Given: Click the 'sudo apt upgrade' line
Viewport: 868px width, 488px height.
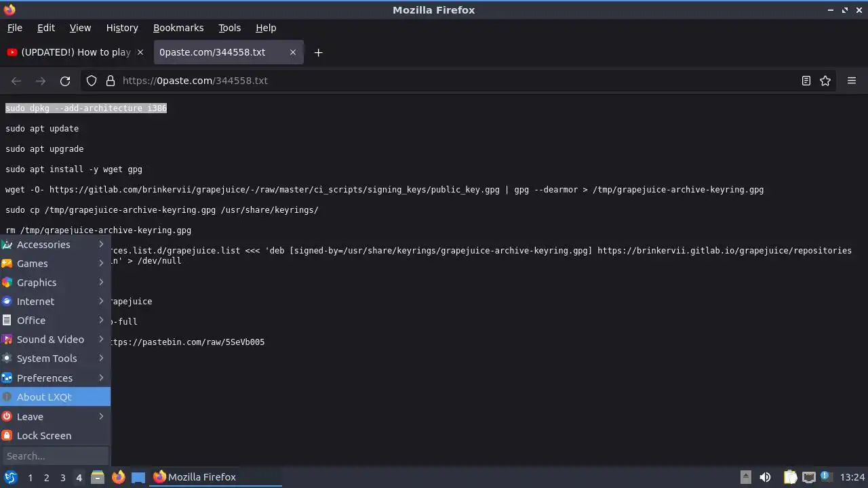Looking at the screenshot, I should pyautogui.click(x=45, y=149).
